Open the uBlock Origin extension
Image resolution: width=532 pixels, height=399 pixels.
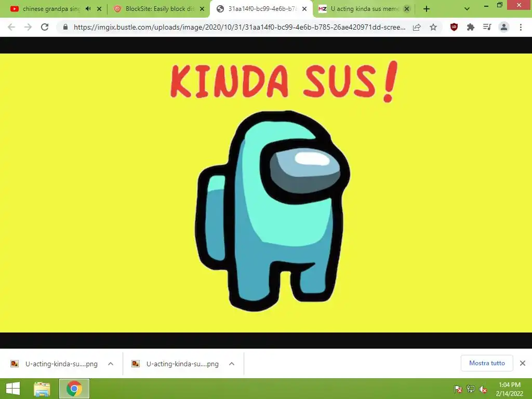pyautogui.click(x=454, y=27)
